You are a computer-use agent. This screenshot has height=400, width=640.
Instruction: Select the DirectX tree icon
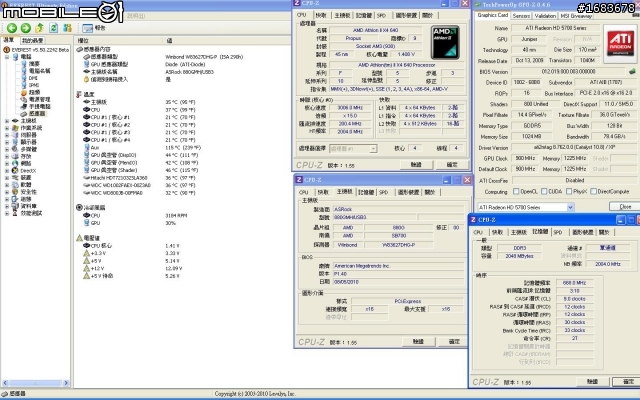coord(16,170)
